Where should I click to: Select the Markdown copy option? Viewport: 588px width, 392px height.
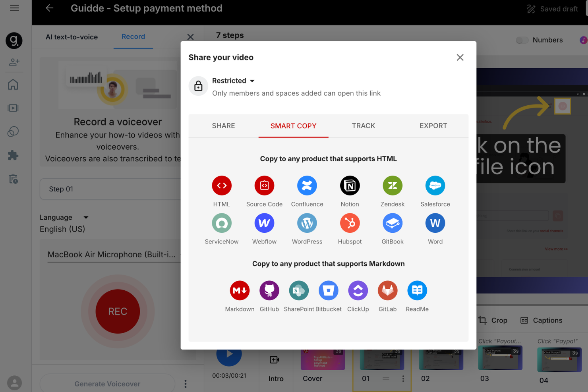coord(240,290)
